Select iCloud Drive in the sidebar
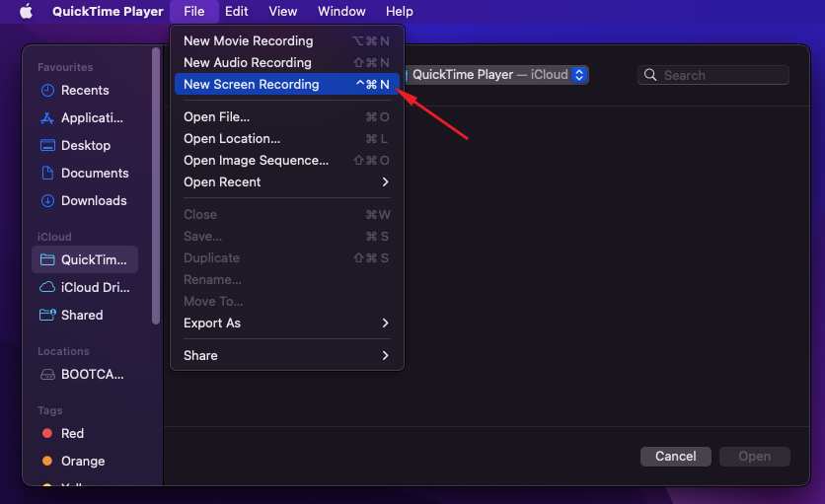The height and width of the screenshot is (504, 825). (85, 287)
